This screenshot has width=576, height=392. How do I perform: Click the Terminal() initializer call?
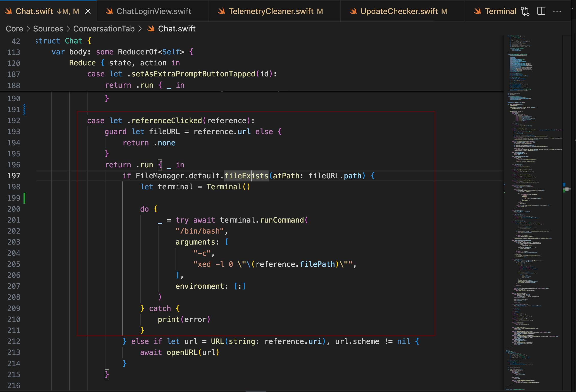coord(228,187)
